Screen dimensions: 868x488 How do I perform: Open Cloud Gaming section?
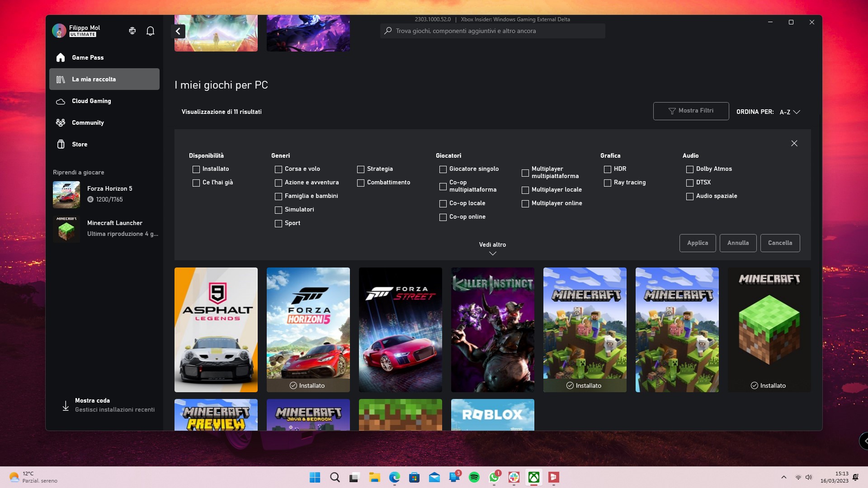[x=104, y=101]
